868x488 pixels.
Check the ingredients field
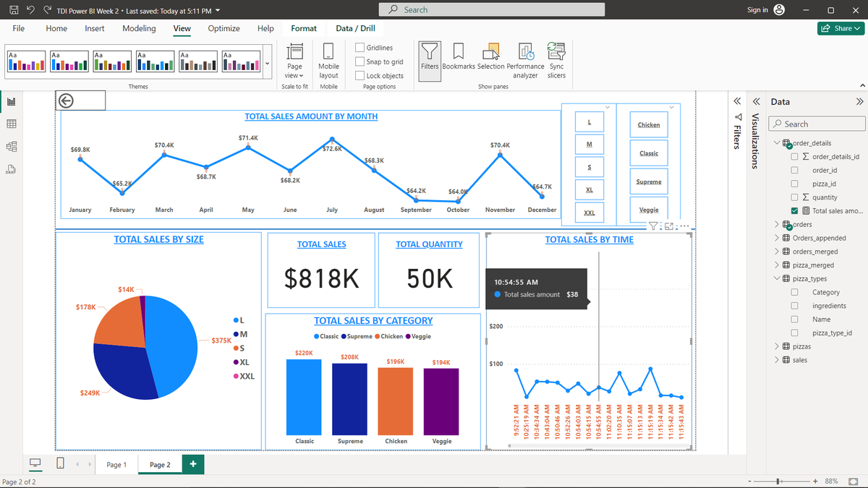794,306
